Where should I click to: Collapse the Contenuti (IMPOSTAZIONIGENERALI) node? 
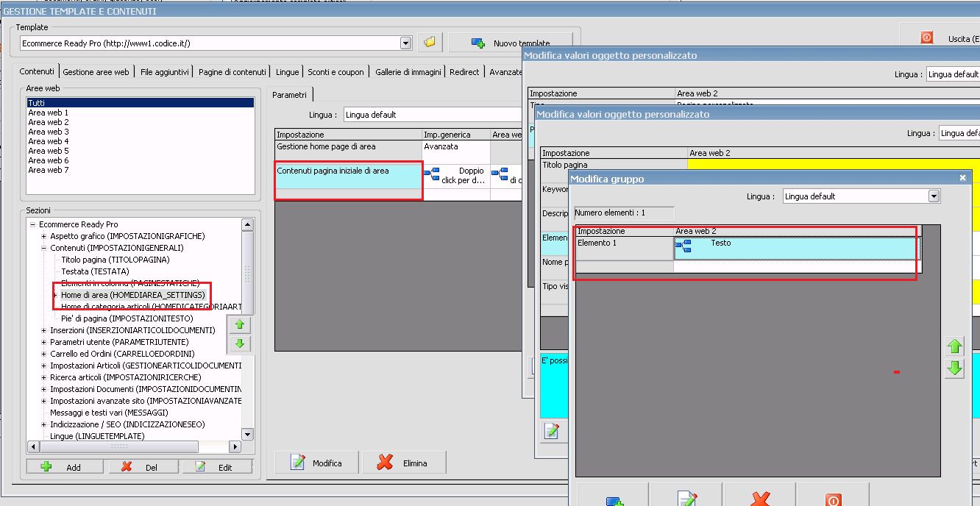click(x=44, y=248)
